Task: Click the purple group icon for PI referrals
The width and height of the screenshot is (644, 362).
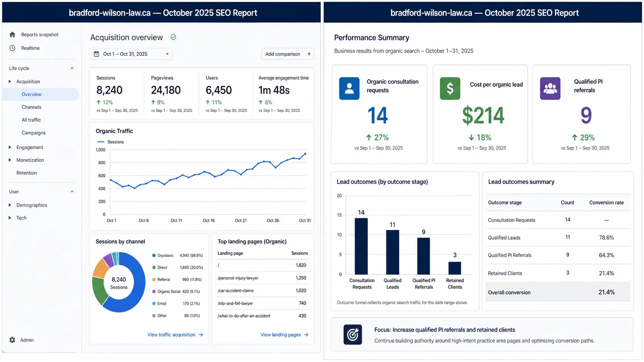Action: 550,88
